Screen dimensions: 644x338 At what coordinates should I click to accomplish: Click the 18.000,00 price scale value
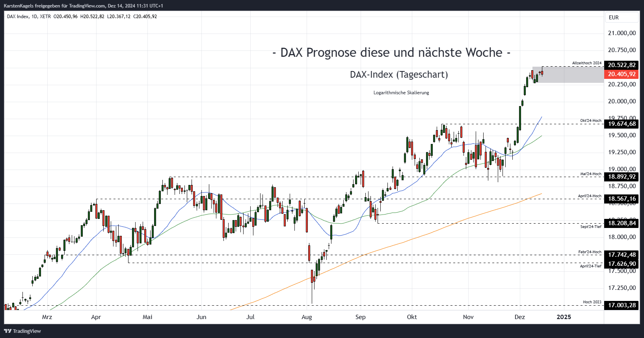[x=622, y=237]
